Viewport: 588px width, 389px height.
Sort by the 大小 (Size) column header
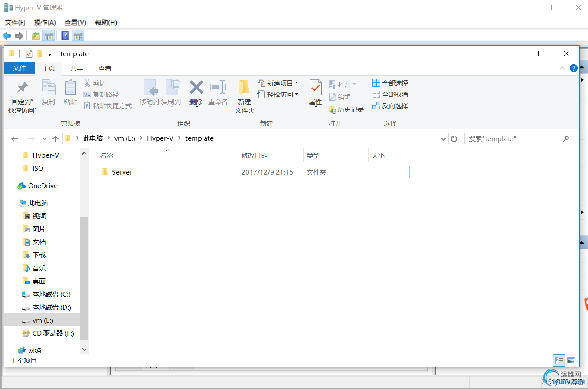390,155
